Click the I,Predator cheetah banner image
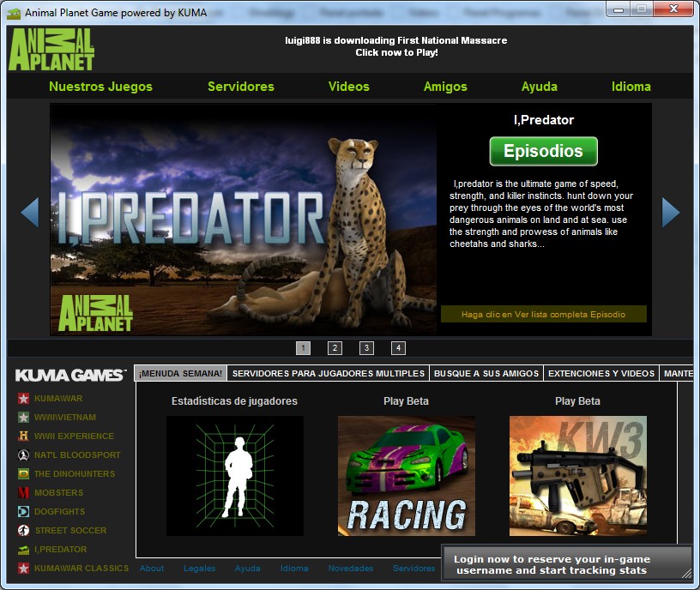This screenshot has height=590, width=700. tap(244, 220)
